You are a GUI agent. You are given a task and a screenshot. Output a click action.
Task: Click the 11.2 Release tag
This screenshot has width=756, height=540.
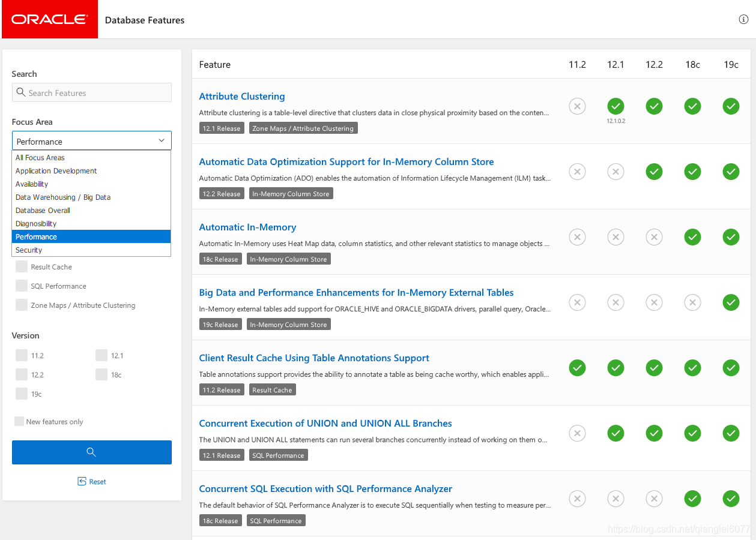click(221, 390)
